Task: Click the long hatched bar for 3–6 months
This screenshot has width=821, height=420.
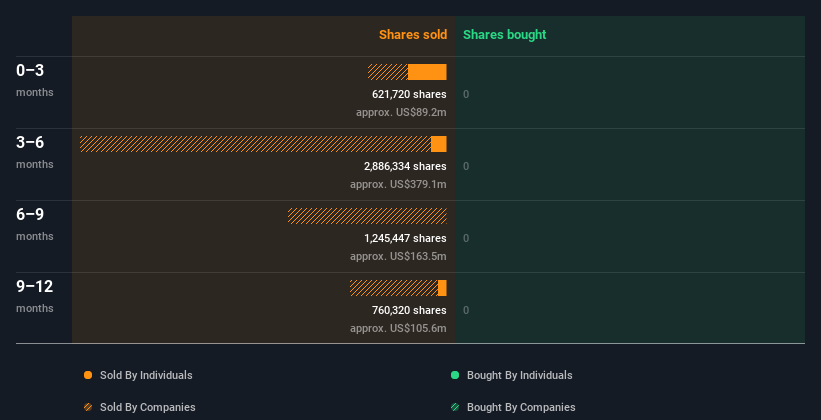Action: pyautogui.click(x=255, y=144)
